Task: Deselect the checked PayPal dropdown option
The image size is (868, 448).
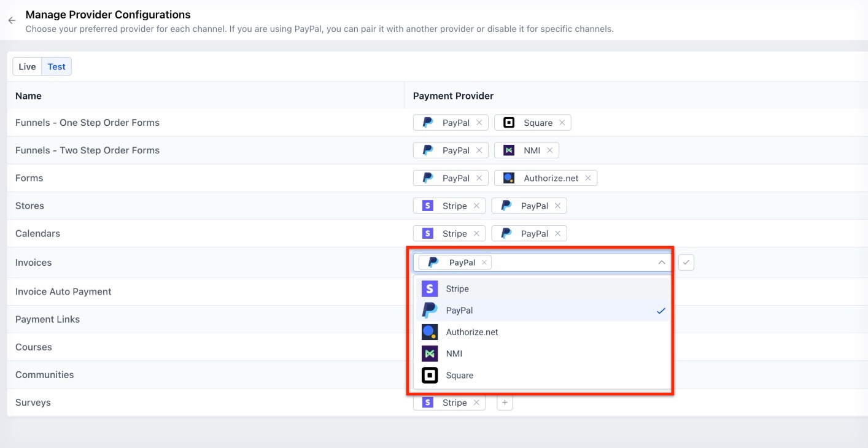Action: (460, 311)
